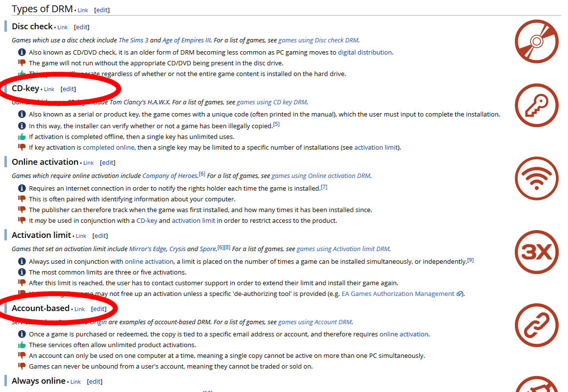
Task: Click thumbs-down icon beside 'This is often paired'
Action: pyautogui.click(x=22, y=199)
